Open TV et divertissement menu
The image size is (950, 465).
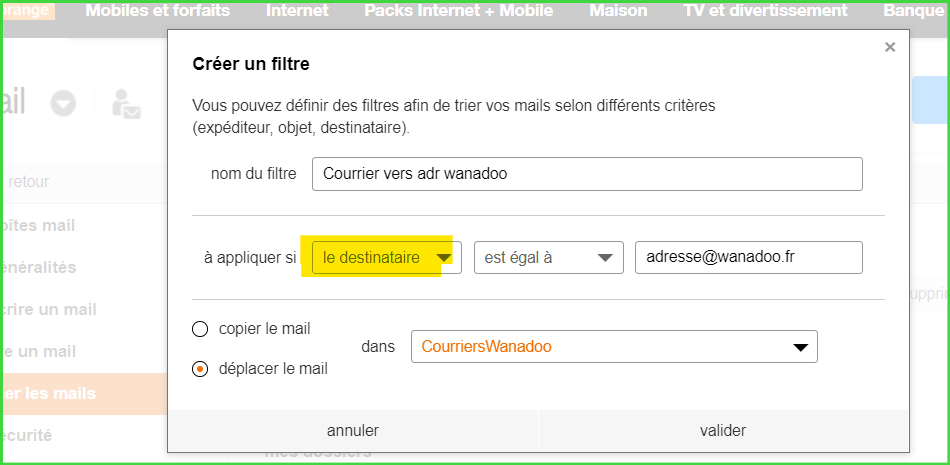click(x=765, y=11)
